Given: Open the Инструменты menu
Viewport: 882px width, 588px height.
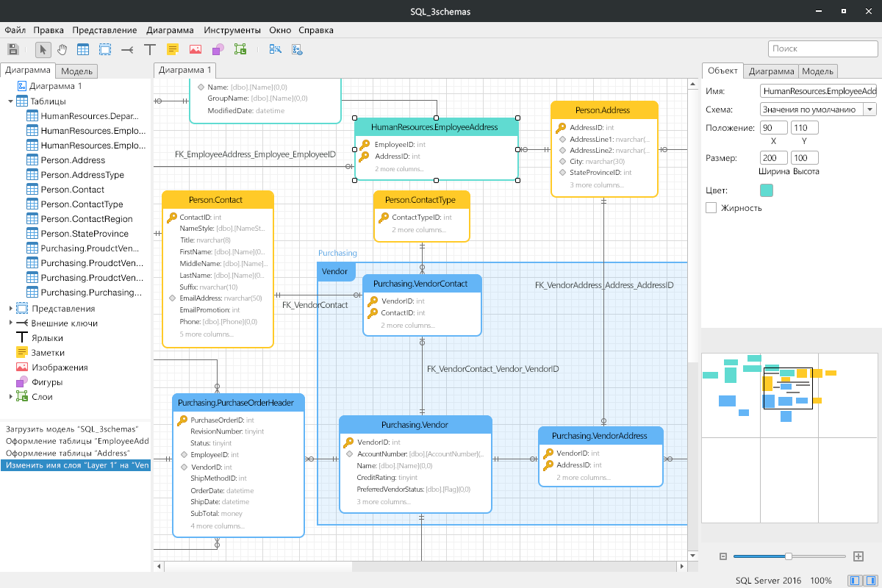Looking at the screenshot, I should pyautogui.click(x=232, y=30).
